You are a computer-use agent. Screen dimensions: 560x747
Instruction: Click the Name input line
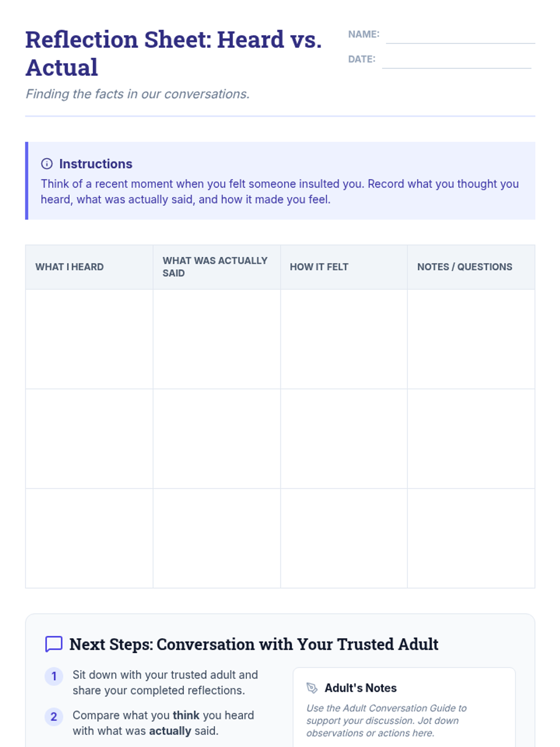[460, 36]
